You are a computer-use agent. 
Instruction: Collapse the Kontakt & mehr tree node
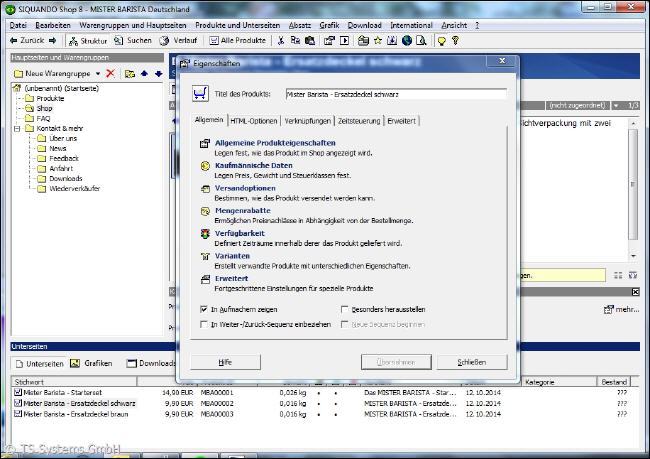[17, 129]
